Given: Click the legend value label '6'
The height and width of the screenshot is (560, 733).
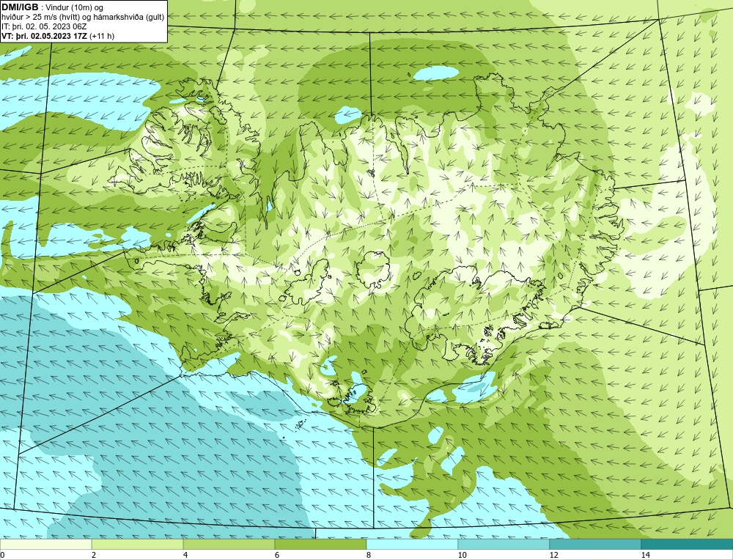Looking at the screenshot, I should [277, 555].
